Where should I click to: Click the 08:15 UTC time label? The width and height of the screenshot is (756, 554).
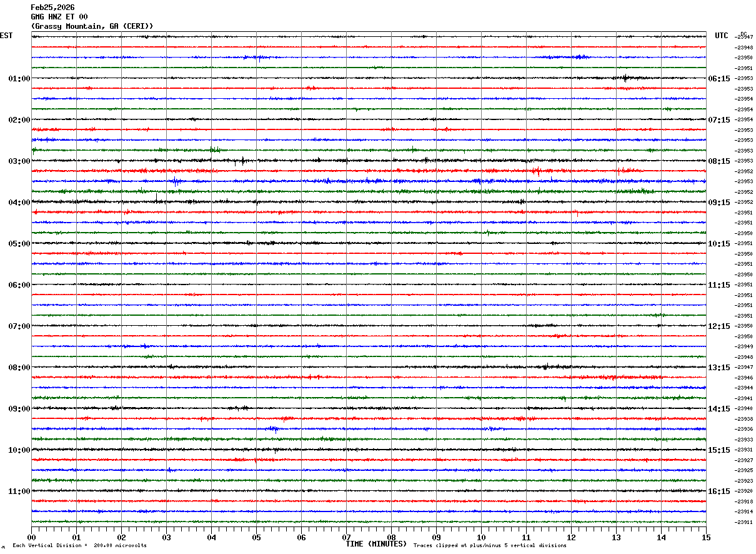point(719,161)
